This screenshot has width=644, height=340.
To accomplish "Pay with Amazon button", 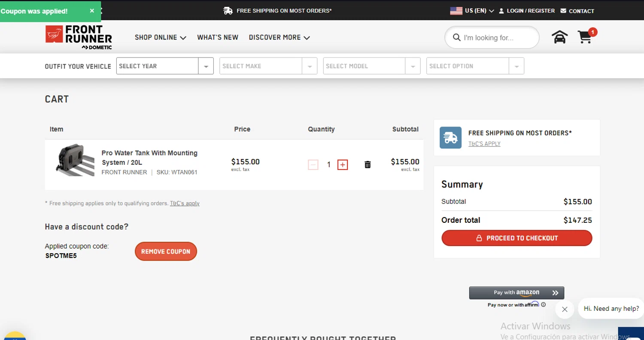I will (x=516, y=293).
